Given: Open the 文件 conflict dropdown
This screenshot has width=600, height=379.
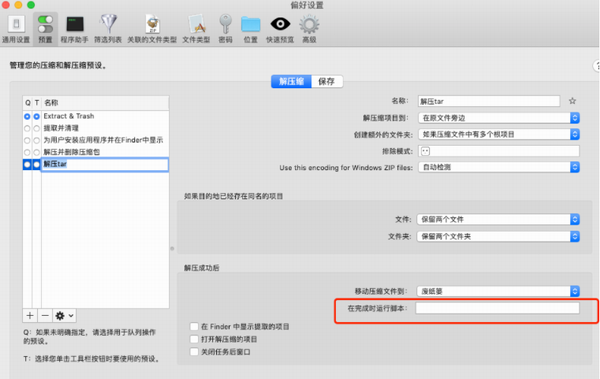Looking at the screenshot, I should point(498,219).
